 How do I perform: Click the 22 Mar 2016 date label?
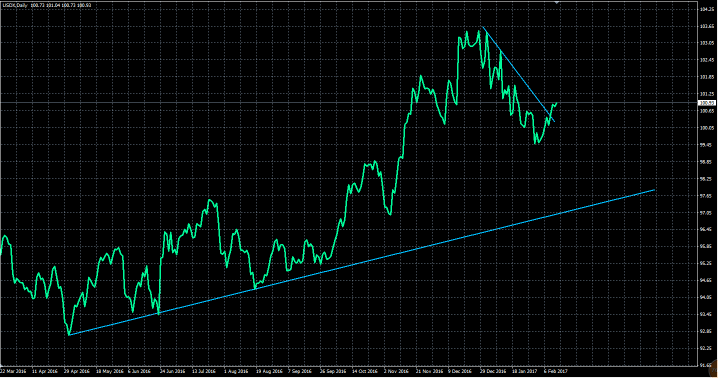(13, 371)
